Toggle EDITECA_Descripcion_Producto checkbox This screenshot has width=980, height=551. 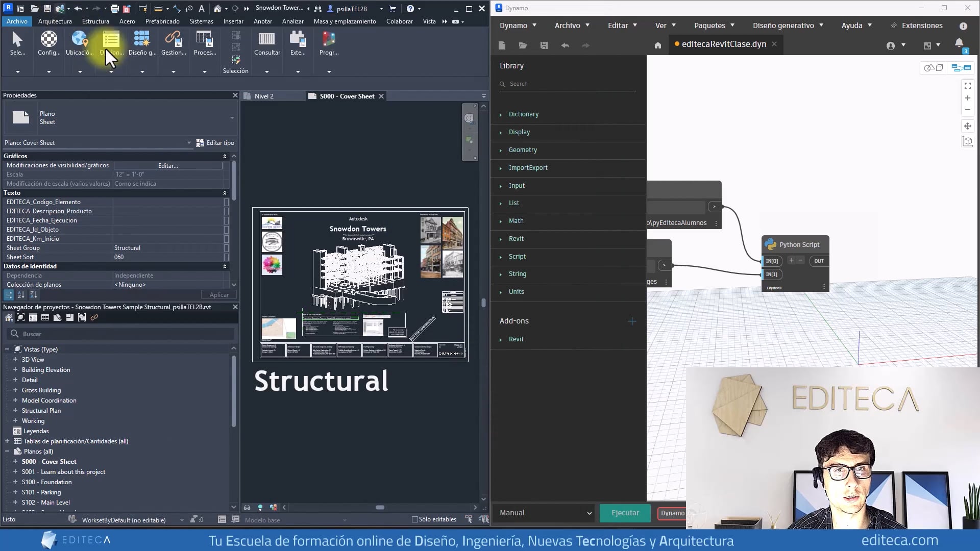coord(226,211)
